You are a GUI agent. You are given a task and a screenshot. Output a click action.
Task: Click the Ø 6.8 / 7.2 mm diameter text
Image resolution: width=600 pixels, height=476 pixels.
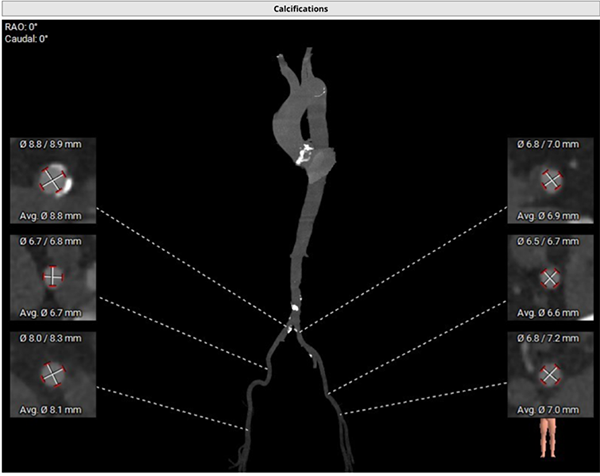click(x=548, y=338)
